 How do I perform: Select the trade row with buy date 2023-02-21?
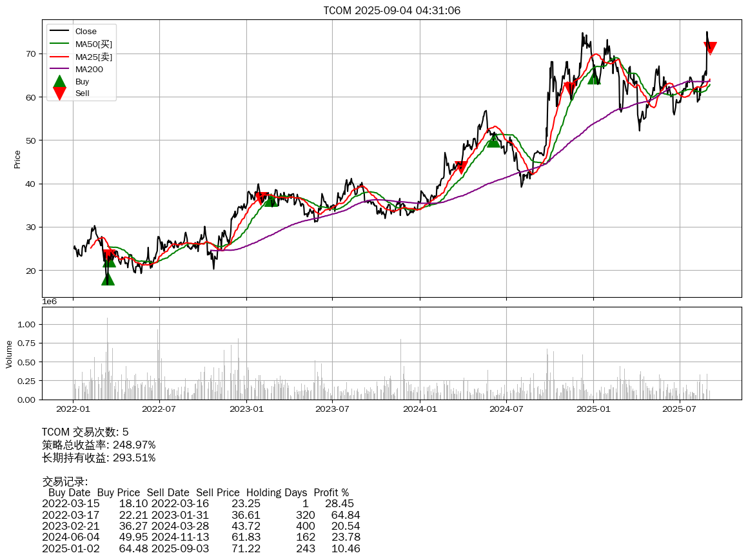(201, 526)
